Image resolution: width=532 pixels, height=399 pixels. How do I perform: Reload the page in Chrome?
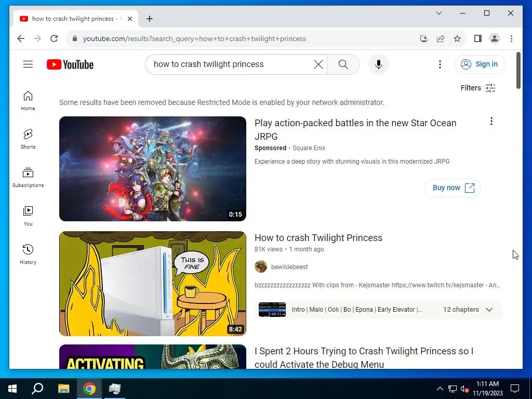tap(54, 38)
